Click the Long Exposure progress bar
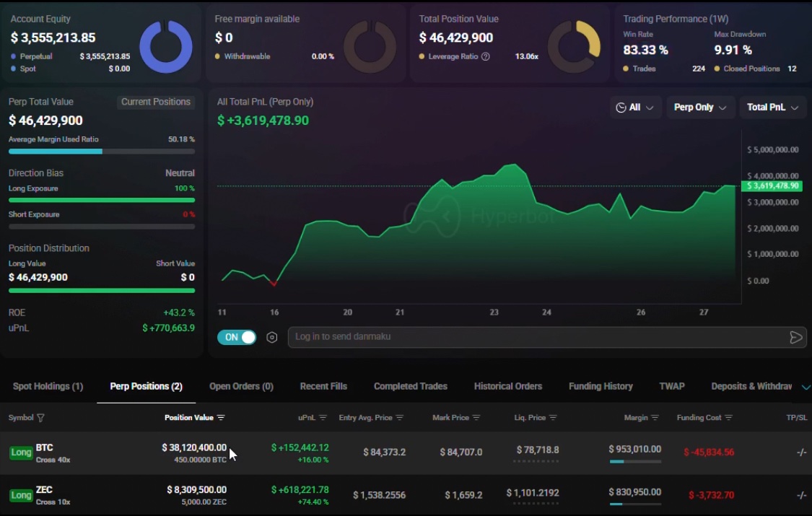Screen dimensions: 812x516 102,201
